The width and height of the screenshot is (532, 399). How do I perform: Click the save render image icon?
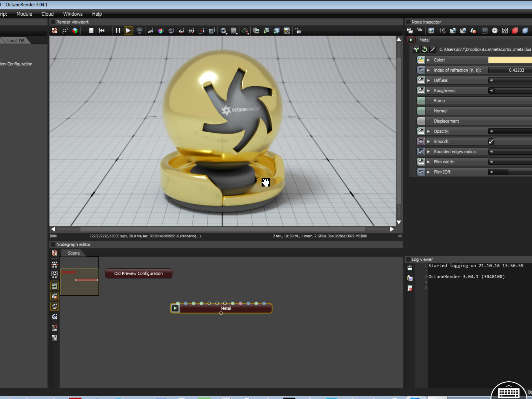tap(266, 31)
